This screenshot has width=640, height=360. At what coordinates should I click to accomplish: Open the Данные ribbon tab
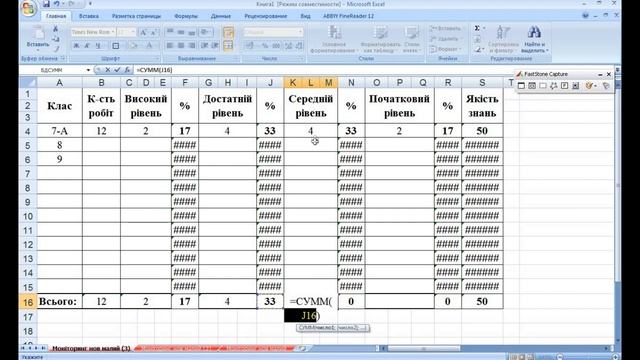tap(221, 16)
